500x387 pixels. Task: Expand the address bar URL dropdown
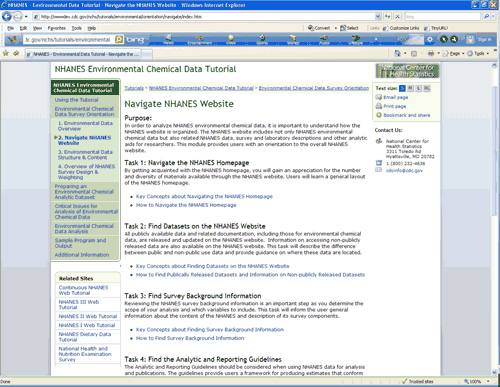378,16
